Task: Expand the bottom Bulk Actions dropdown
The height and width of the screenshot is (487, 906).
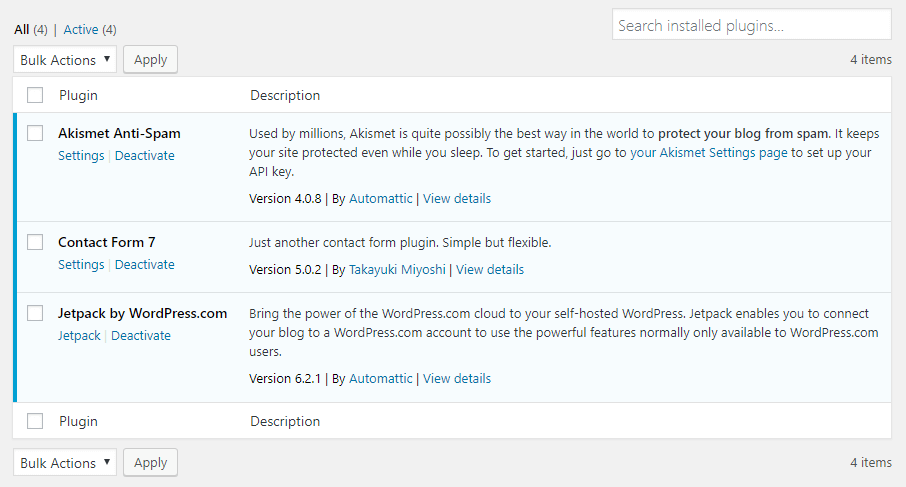Action: (65, 463)
